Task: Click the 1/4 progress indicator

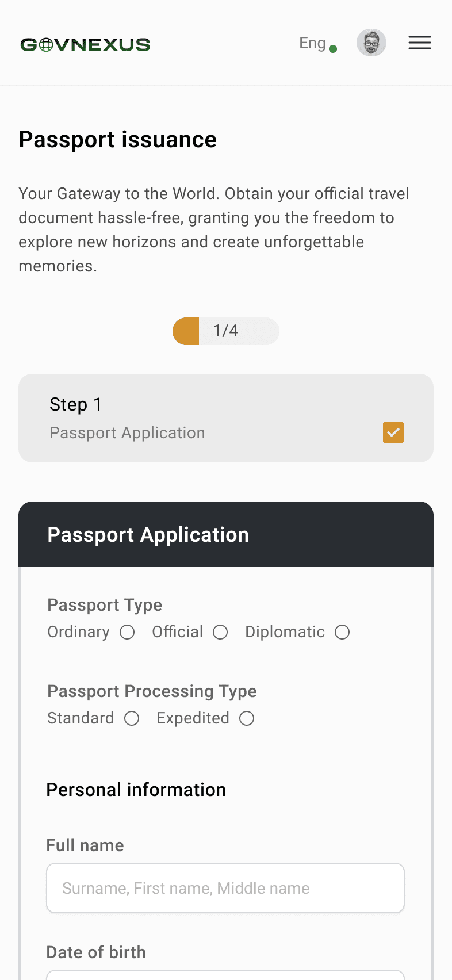Action: [x=225, y=331]
